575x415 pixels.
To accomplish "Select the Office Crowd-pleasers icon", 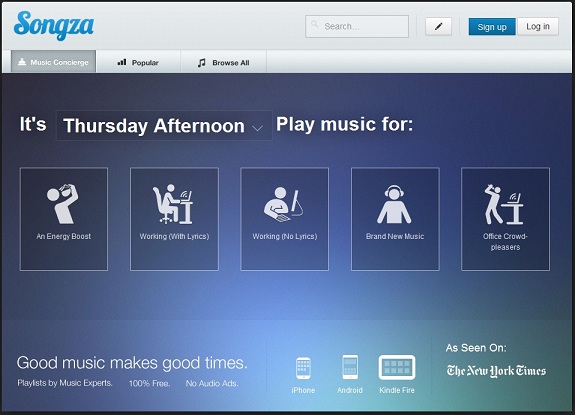I will pyautogui.click(x=504, y=204).
